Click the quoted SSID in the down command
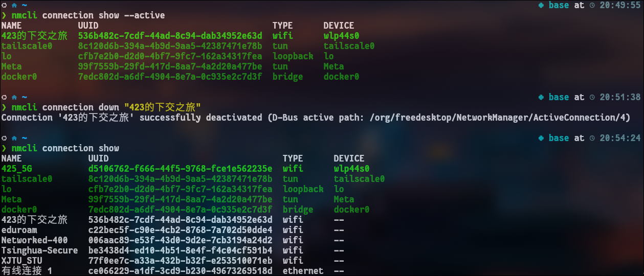This screenshot has width=644, height=276. point(162,107)
